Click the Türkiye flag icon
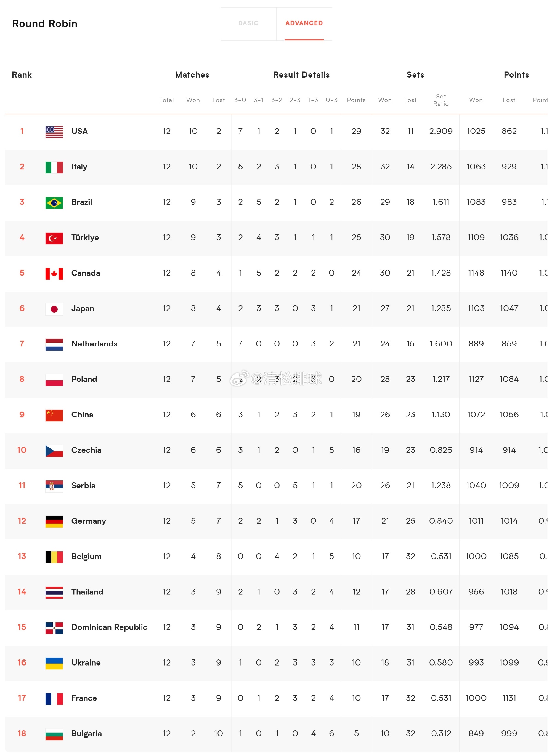The image size is (552, 756). (54, 238)
